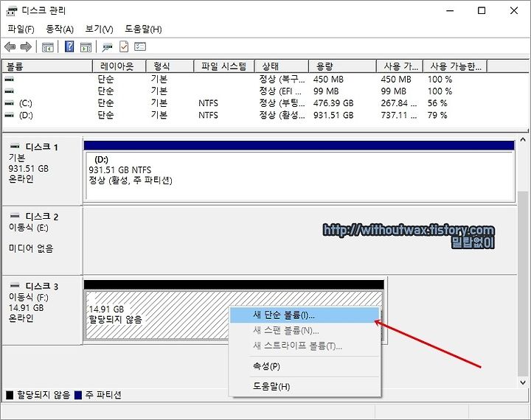Click the 79 % free percentage cell
Screen dimensions: 531x420
[437, 116]
